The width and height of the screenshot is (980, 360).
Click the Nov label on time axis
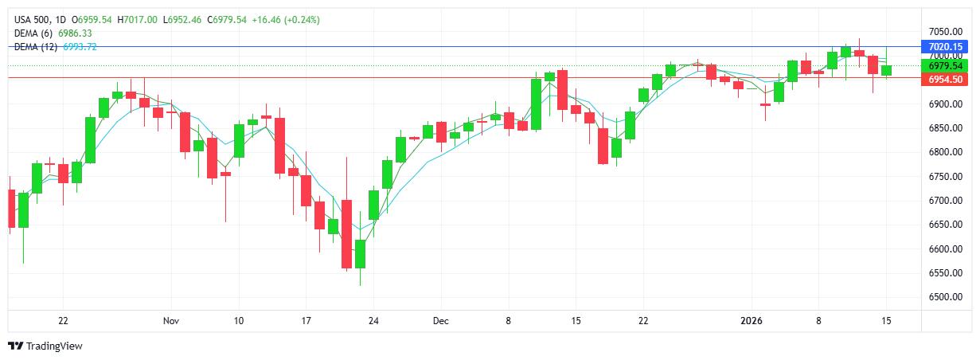(170, 321)
